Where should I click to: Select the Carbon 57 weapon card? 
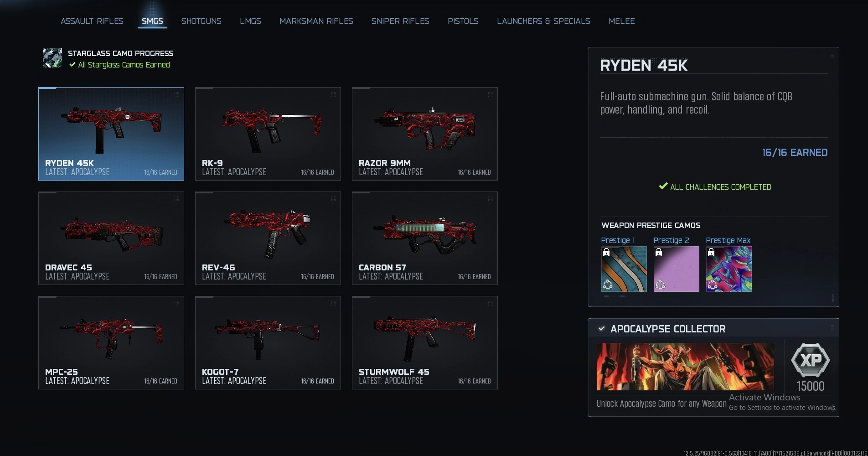click(425, 238)
